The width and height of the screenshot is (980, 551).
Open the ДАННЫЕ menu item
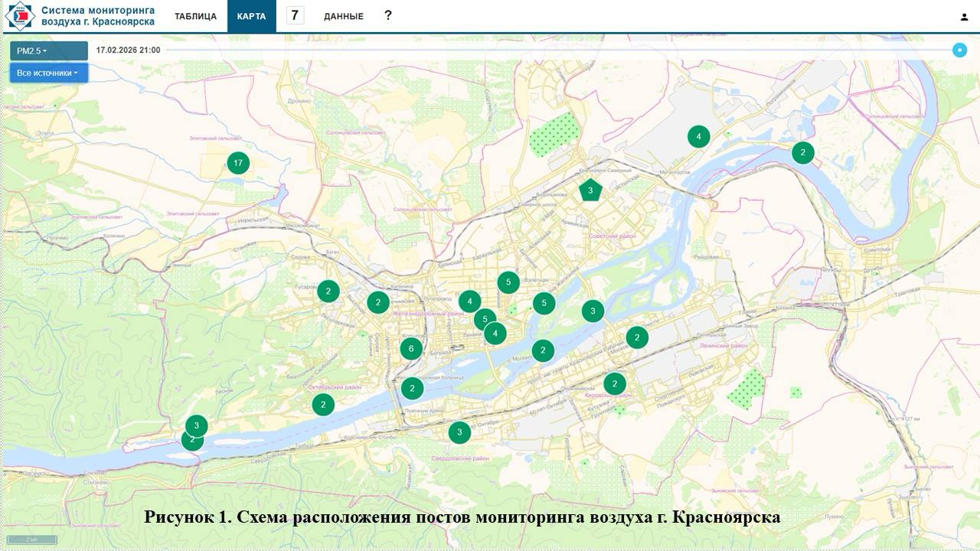343,16
